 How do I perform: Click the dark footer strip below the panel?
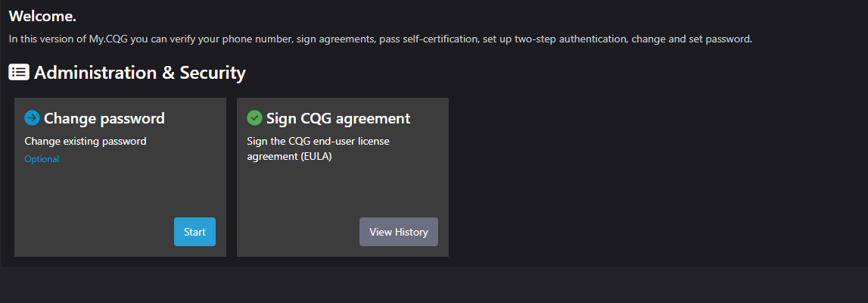(434, 286)
